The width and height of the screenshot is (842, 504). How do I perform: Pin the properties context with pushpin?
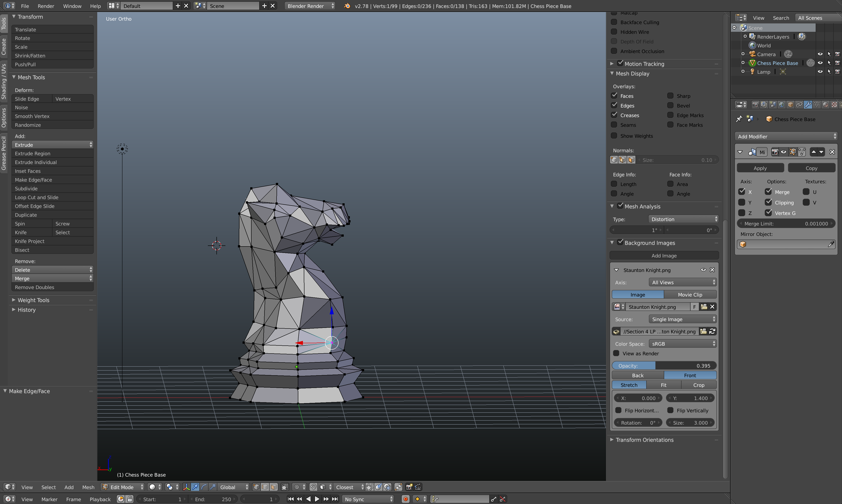pos(739,119)
